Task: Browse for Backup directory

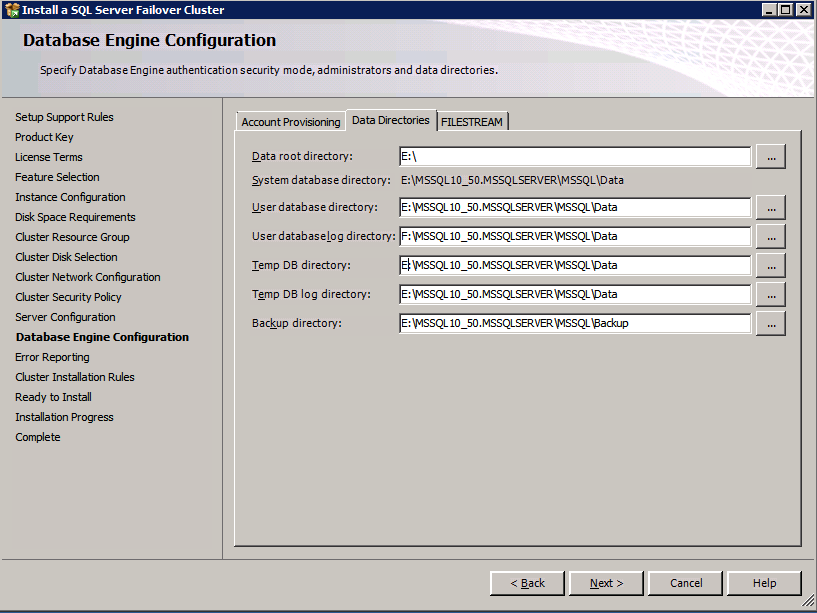Action: pos(771,324)
